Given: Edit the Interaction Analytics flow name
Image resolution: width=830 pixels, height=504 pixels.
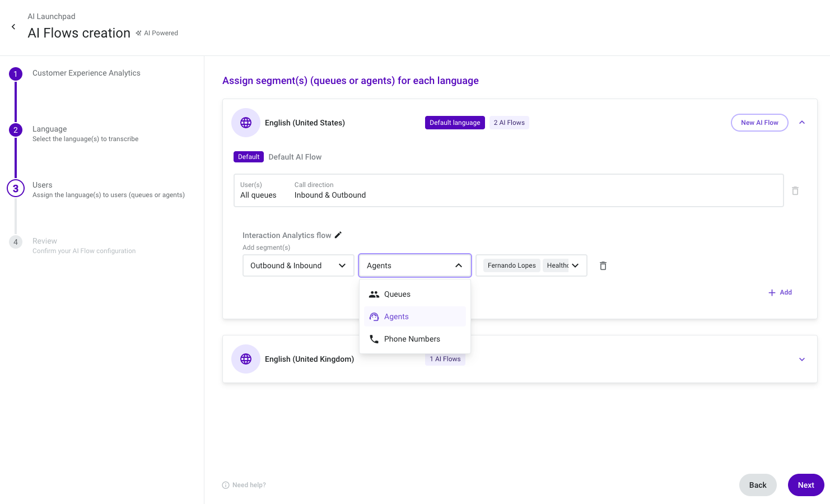Looking at the screenshot, I should tap(338, 235).
